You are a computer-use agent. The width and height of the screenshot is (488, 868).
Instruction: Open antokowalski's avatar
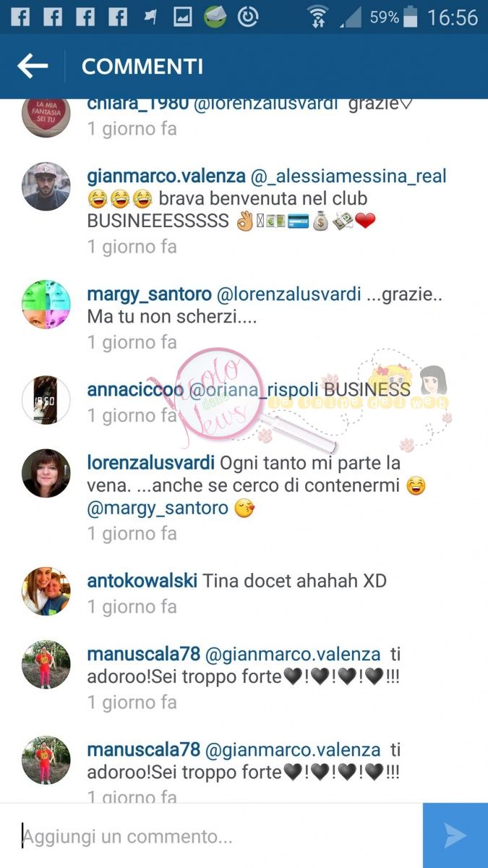46,591
